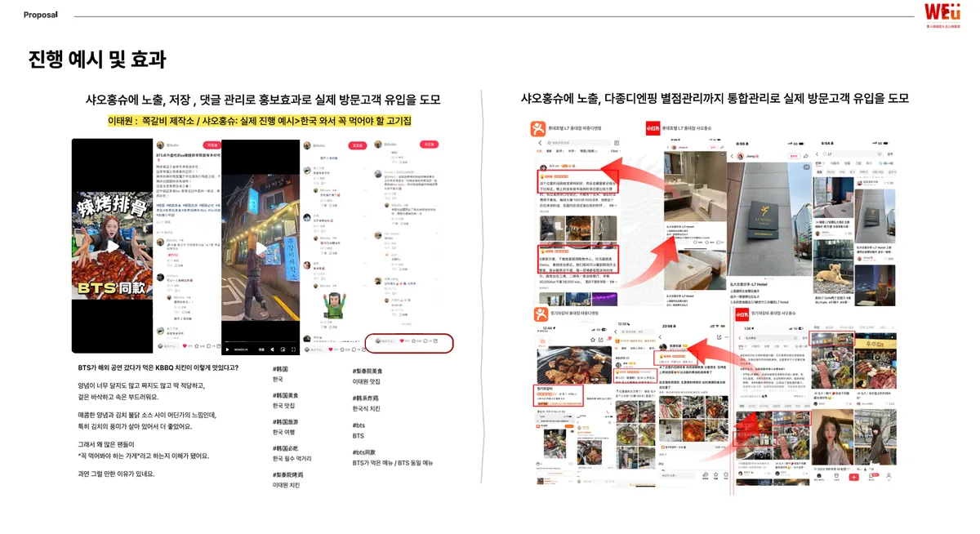Select the '진행 예시 및 효과' slide title
980x534 pixels.
coord(96,60)
